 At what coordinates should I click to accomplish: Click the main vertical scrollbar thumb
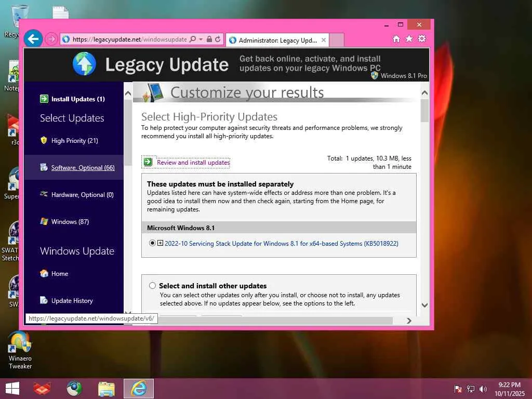424,110
